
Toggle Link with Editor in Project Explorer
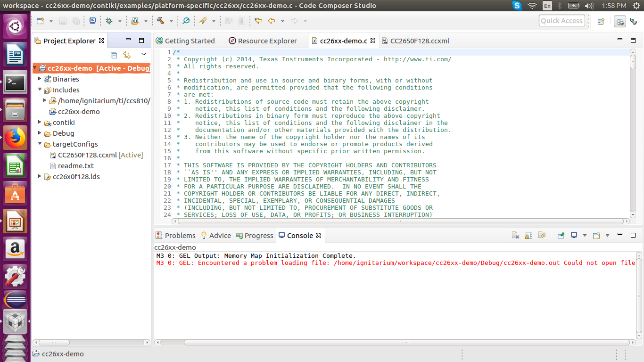(127, 55)
